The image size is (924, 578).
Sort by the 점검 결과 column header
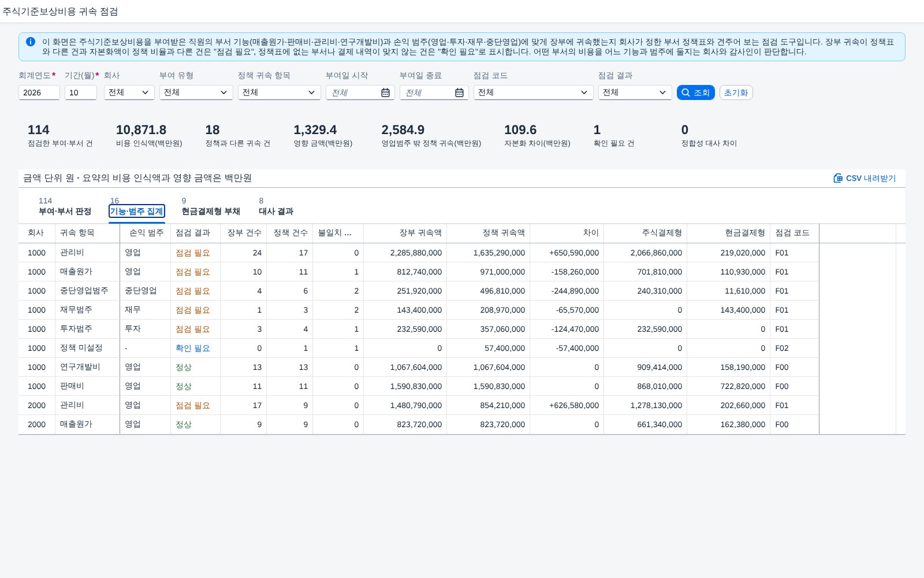click(195, 233)
